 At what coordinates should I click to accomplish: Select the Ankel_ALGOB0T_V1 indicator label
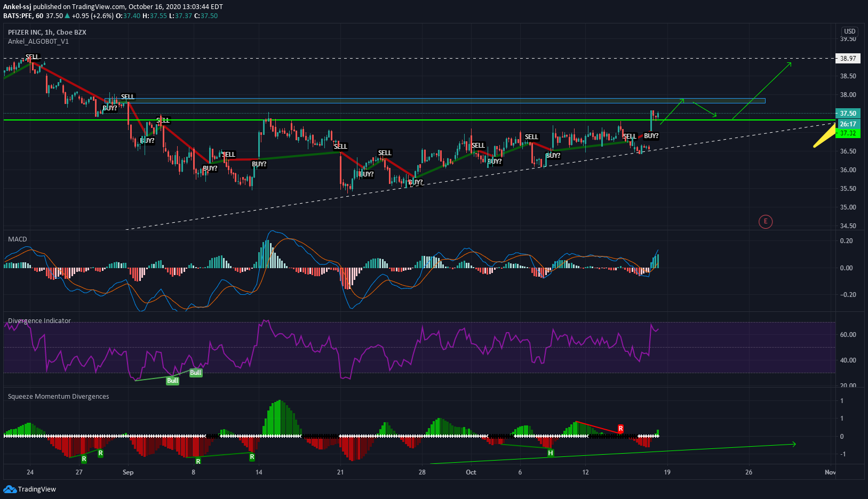tap(38, 41)
